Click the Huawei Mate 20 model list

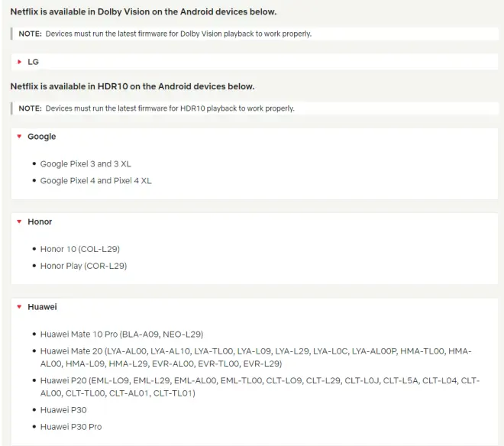point(255,357)
